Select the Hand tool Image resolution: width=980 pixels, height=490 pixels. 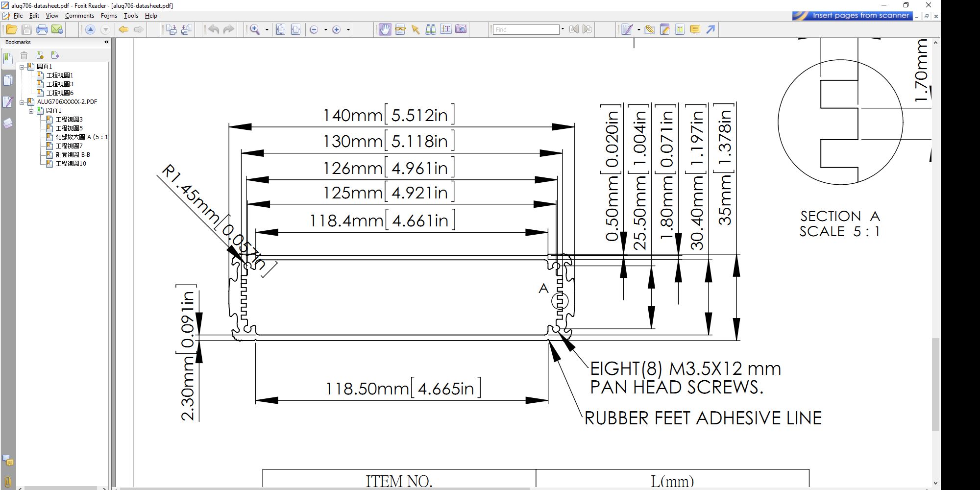pos(385,29)
